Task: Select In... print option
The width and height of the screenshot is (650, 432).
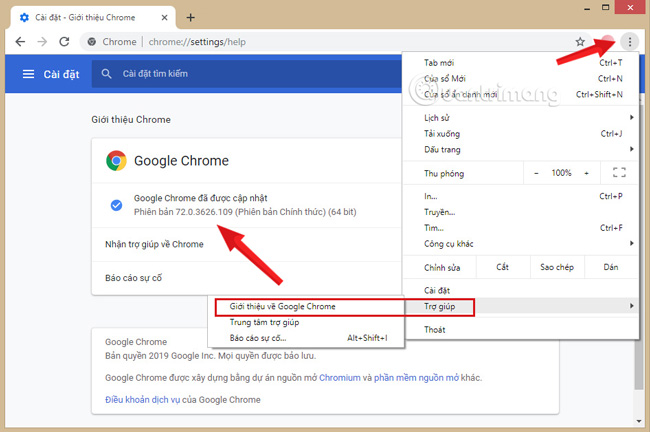Action: coord(521,196)
